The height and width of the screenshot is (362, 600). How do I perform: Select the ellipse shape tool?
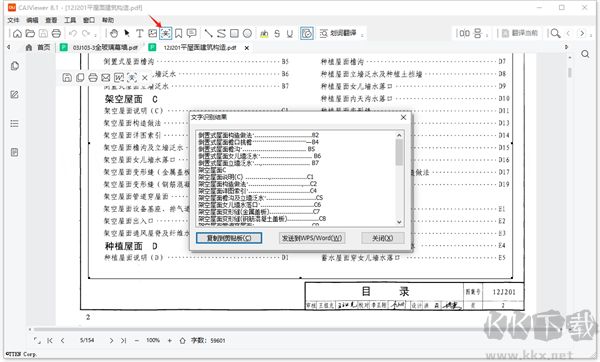248,34
